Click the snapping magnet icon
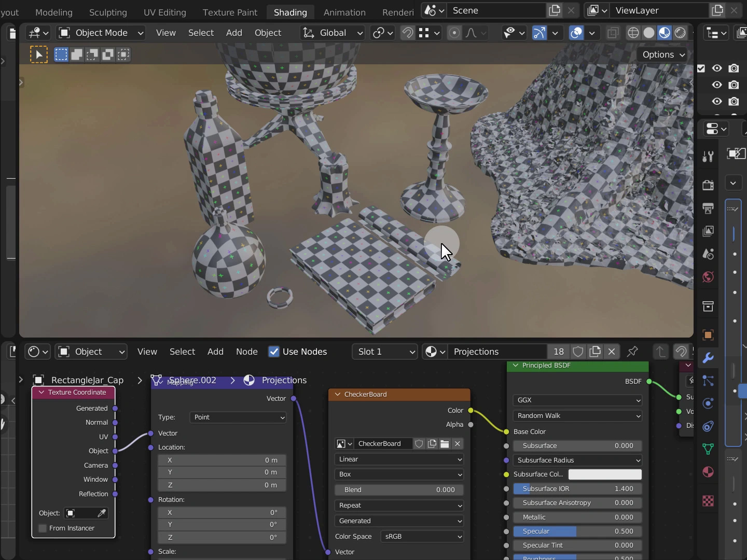Screen dimensions: 747x560 [408, 33]
